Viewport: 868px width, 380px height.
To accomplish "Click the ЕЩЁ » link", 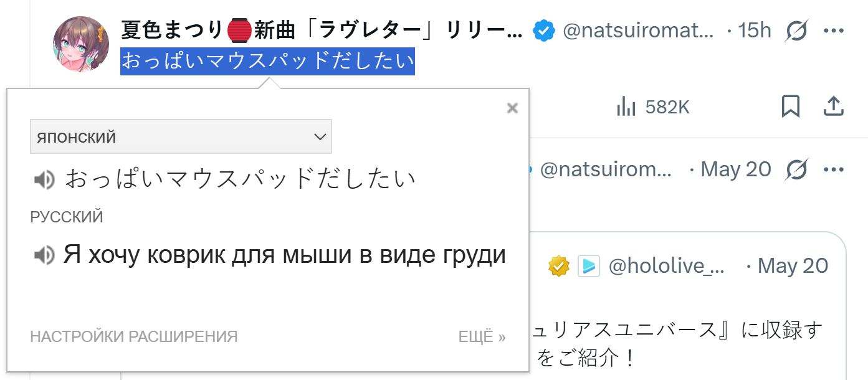I will point(482,337).
